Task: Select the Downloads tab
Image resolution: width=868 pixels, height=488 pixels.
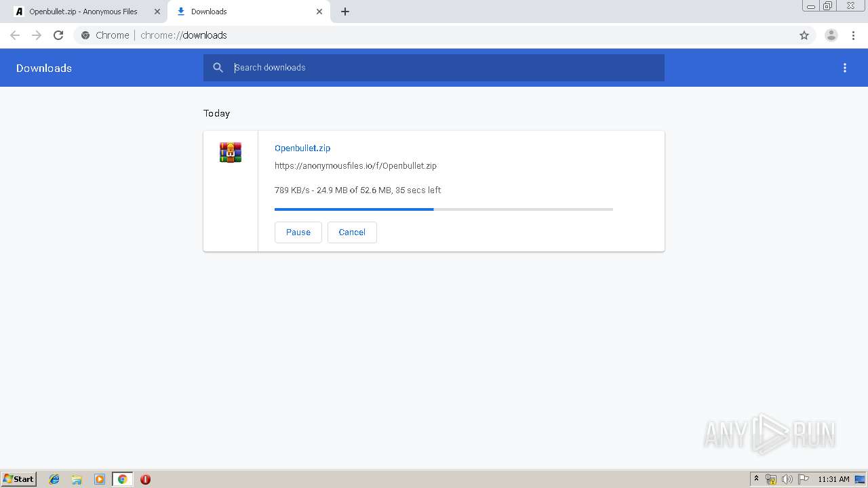Action: 249,12
